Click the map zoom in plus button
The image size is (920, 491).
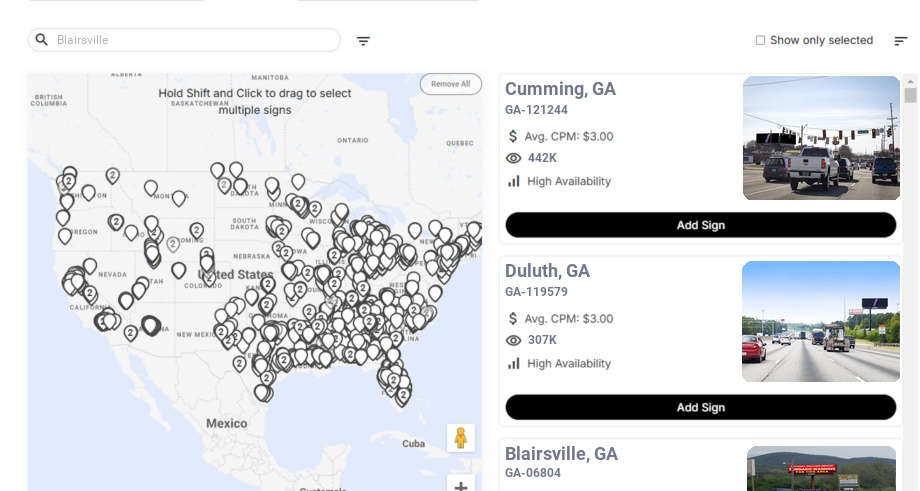[x=460, y=486]
